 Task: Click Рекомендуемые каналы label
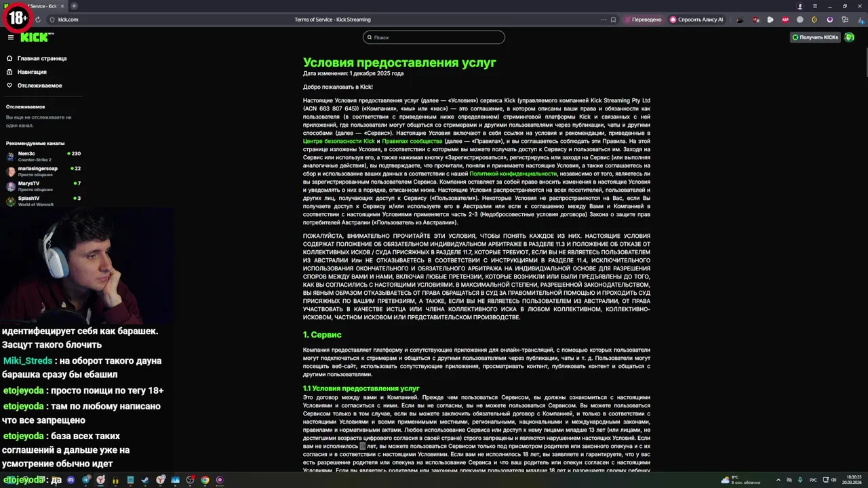[x=35, y=144]
